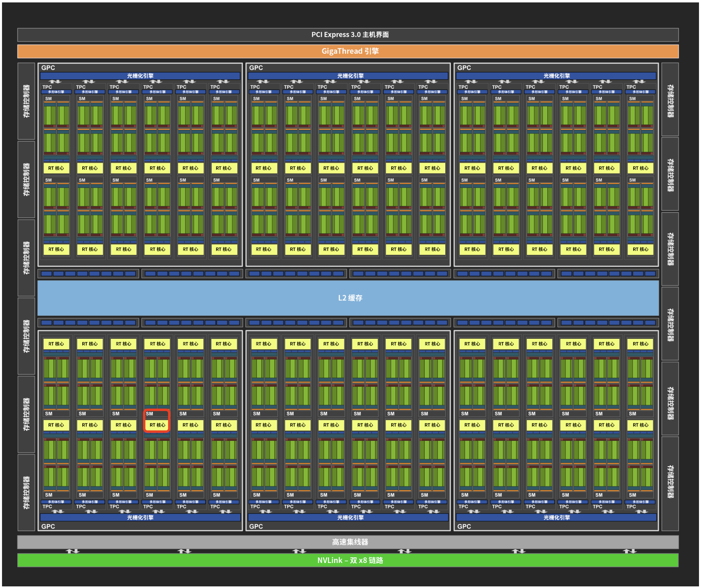Click the blue L2 缓存 block

point(348,298)
